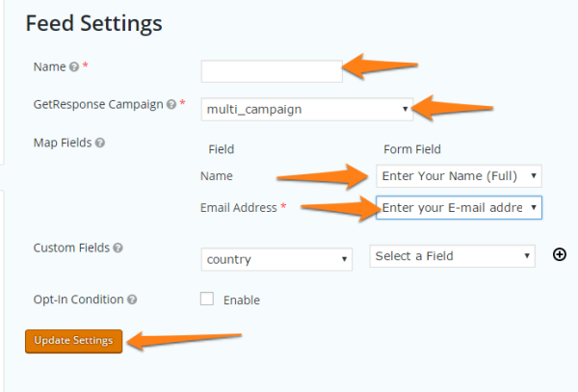The height and width of the screenshot is (392, 578).
Task: Click the Email Address field label
Action: (x=239, y=208)
